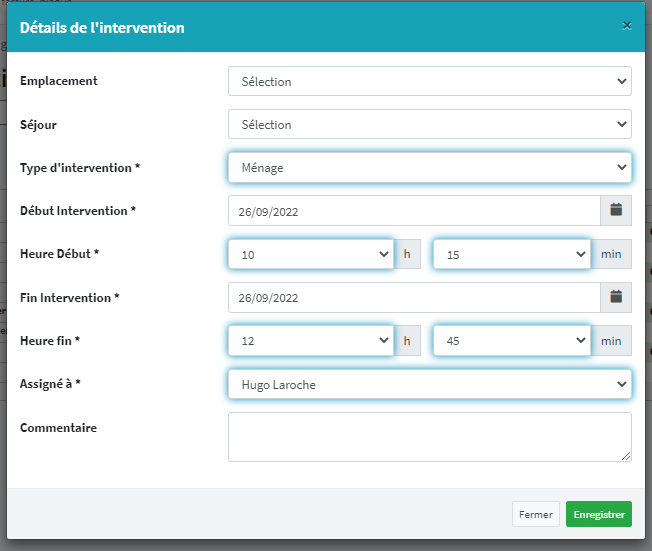Screen dimensions: 652x551
Task: Open the Heure fin minutes dropdown
Action: pos(512,341)
